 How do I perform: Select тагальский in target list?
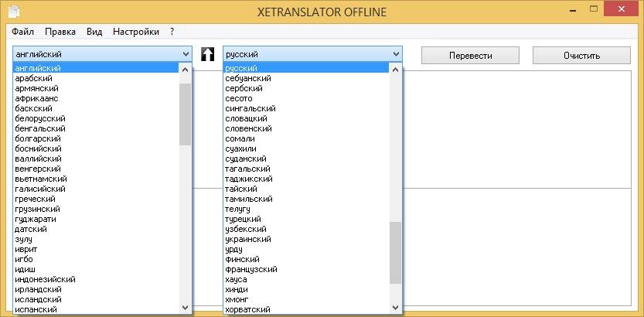tap(306, 169)
